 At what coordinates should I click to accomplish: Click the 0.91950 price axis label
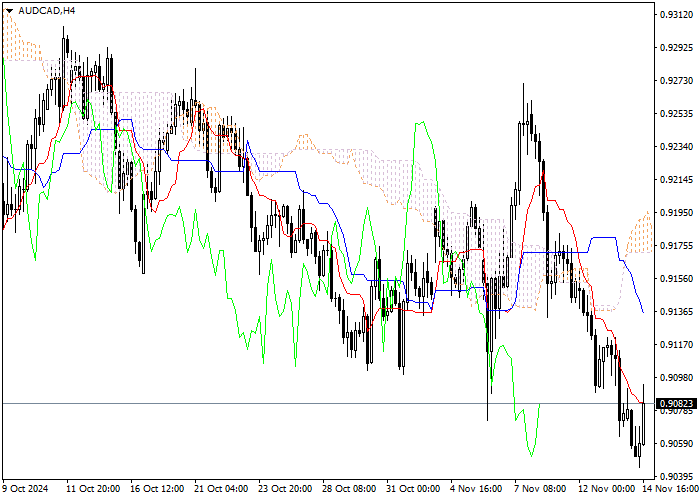click(677, 213)
